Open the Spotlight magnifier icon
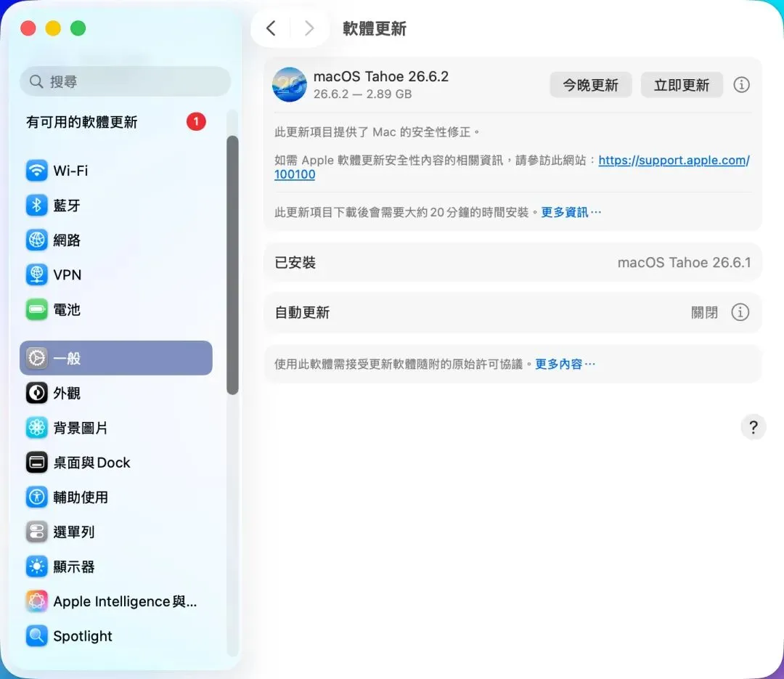 36,636
